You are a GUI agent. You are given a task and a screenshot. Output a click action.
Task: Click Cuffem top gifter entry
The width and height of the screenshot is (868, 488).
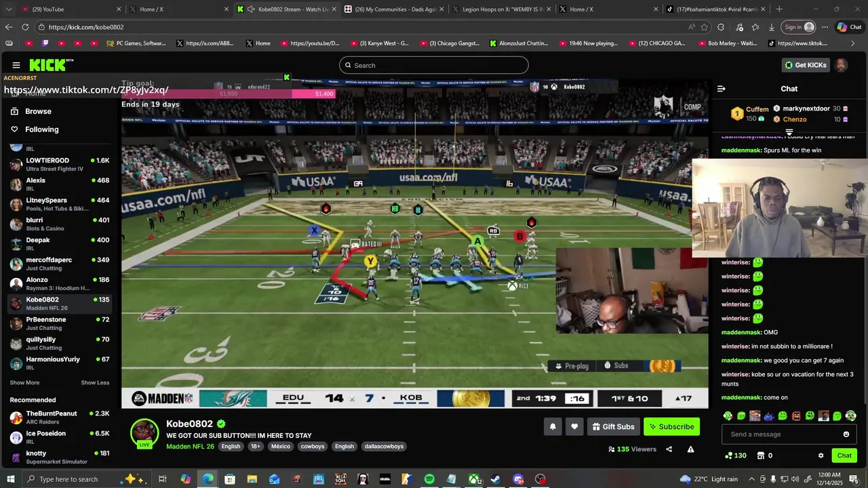(749, 114)
